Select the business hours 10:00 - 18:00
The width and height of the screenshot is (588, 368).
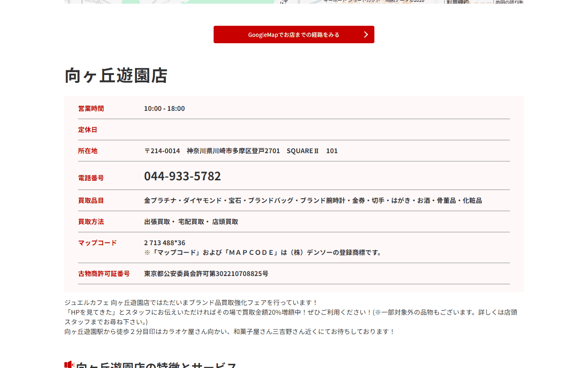pos(164,109)
